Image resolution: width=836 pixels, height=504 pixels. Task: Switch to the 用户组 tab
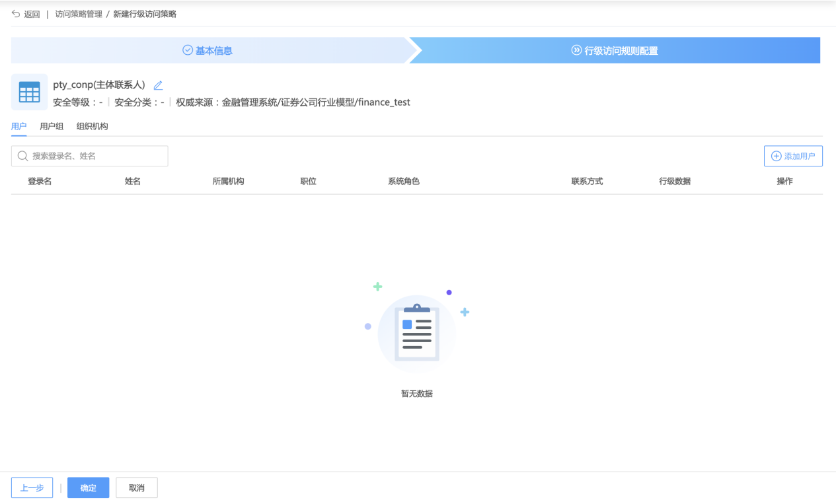coord(52,126)
